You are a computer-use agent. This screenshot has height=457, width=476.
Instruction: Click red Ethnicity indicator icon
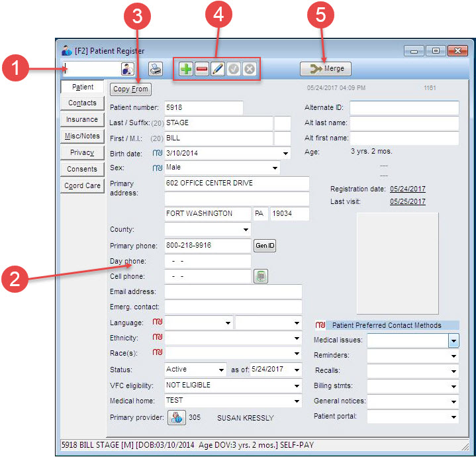158,336
